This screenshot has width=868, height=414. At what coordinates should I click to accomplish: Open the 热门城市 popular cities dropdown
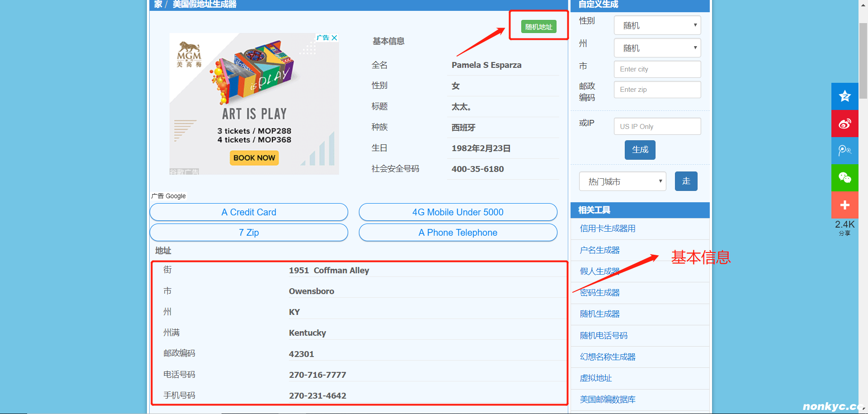point(622,181)
